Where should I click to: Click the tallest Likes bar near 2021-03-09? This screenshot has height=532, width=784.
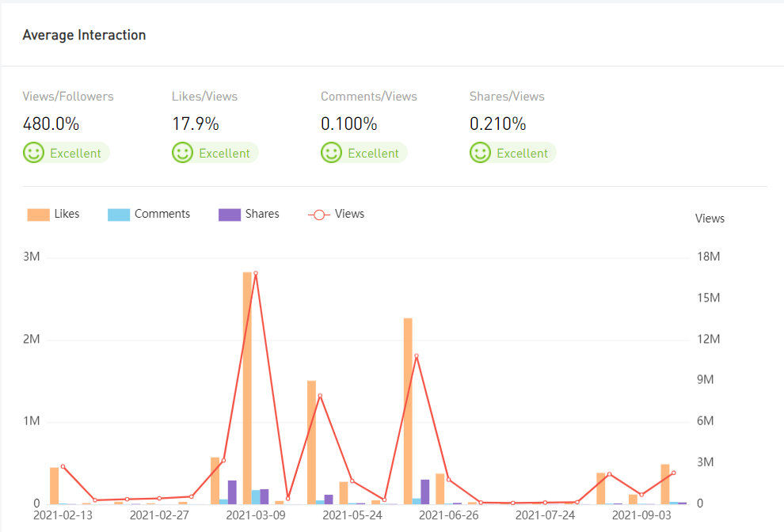point(247,388)
